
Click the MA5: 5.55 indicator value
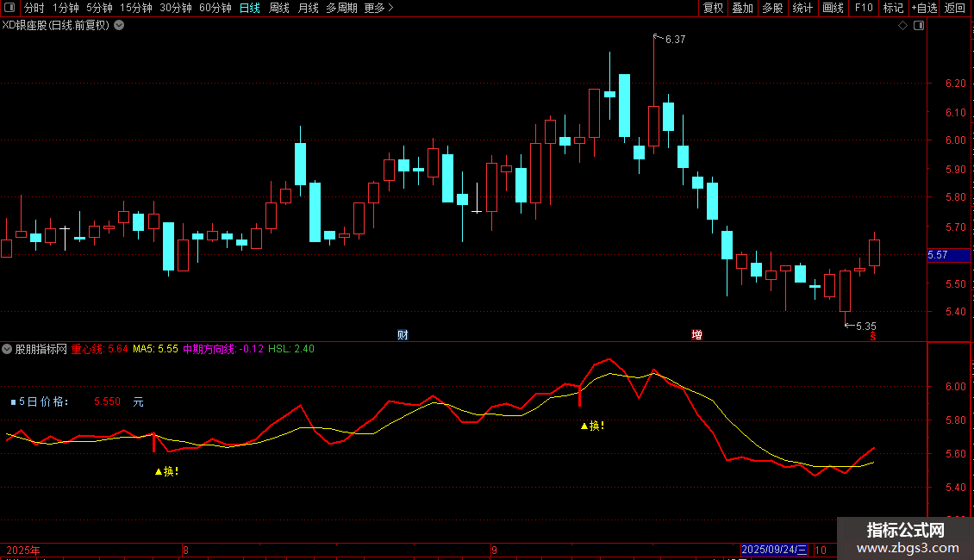click(155, 349)
